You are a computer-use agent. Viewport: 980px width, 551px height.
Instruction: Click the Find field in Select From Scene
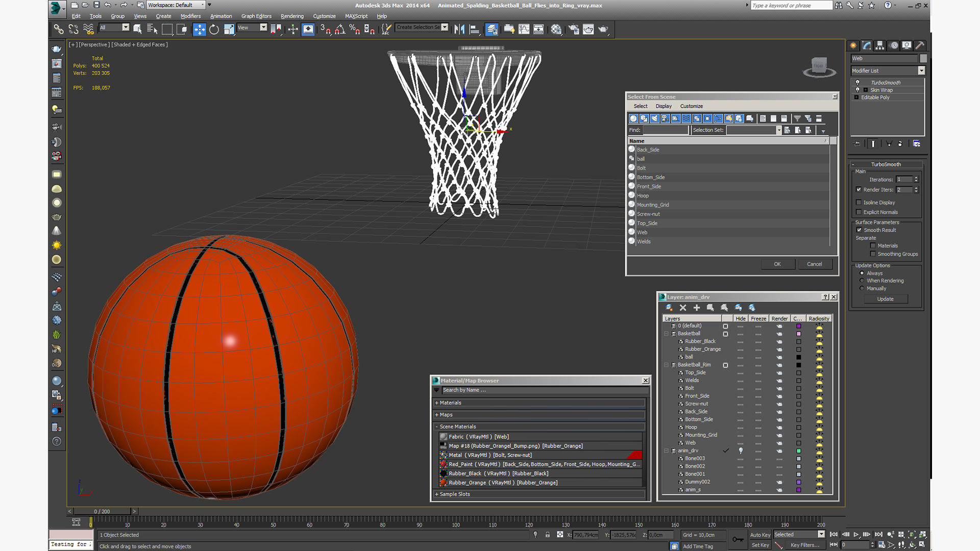point(666,130)
